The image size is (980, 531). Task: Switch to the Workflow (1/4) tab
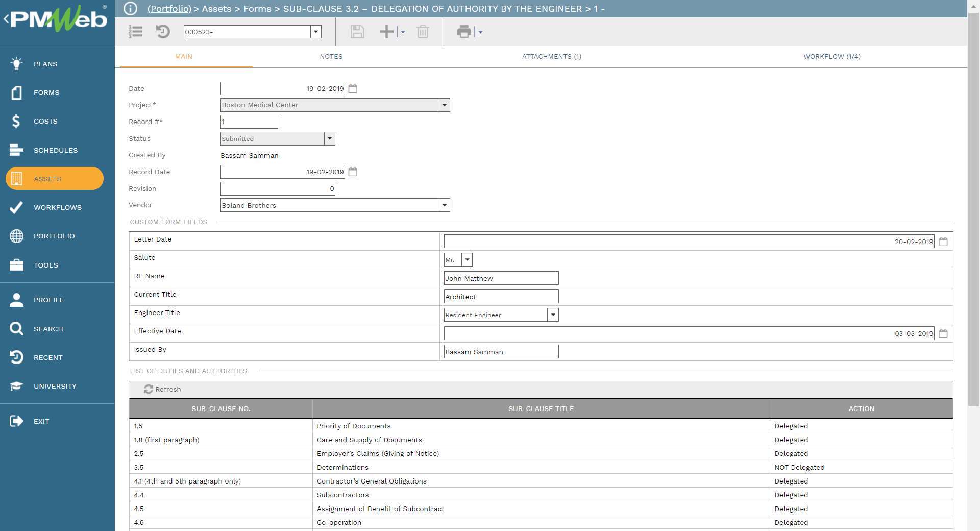click(832, 57)
